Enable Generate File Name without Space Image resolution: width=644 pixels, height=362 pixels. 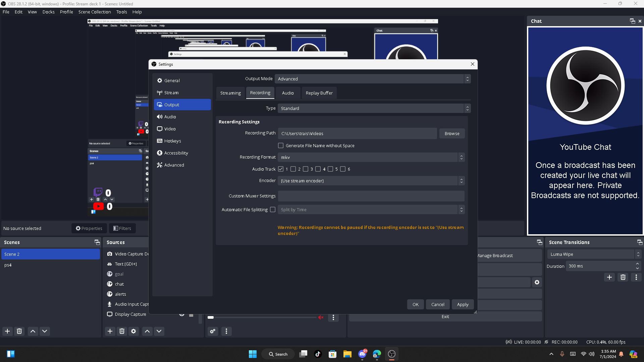[281, 145]
